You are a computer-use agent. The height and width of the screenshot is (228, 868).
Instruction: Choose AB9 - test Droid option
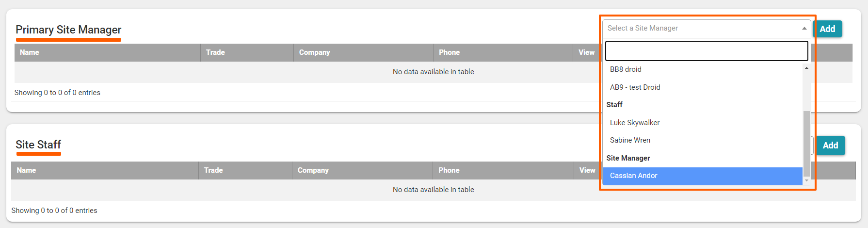(x=635, y=87)
